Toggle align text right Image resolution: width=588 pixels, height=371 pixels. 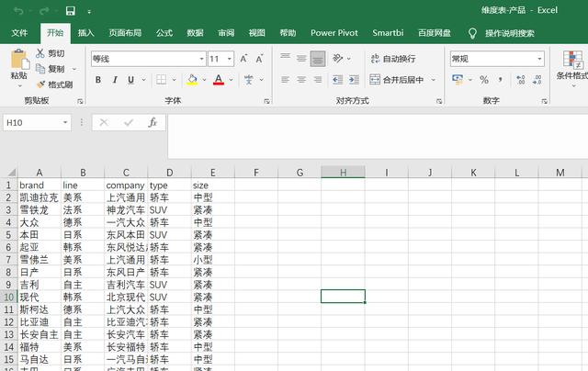[x=318, y=80]
